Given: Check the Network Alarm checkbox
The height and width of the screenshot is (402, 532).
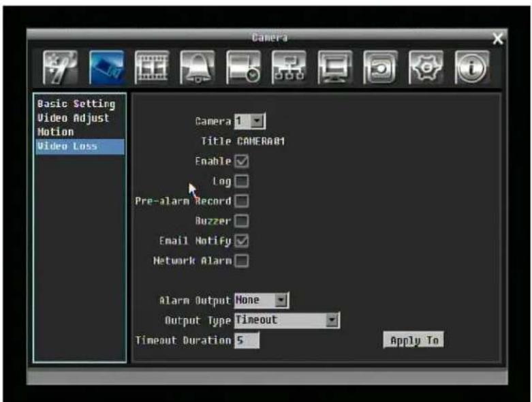Looking at the screenshot, I should [x=242, y=261].
